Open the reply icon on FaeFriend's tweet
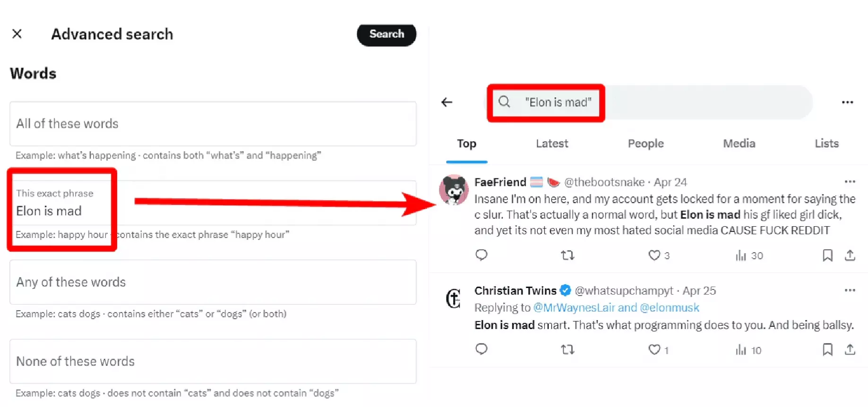Screen dimensions: 868x407 [x=481, y=255]
